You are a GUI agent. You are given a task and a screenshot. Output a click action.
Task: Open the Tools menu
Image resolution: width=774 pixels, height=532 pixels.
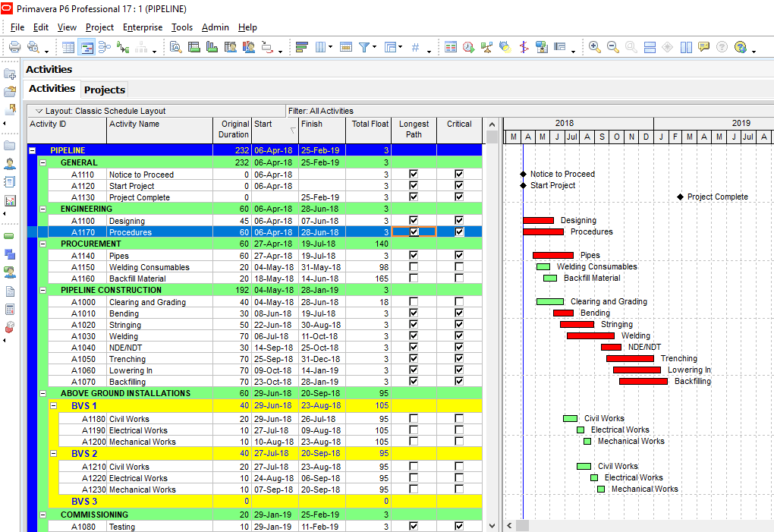[182, 27]
